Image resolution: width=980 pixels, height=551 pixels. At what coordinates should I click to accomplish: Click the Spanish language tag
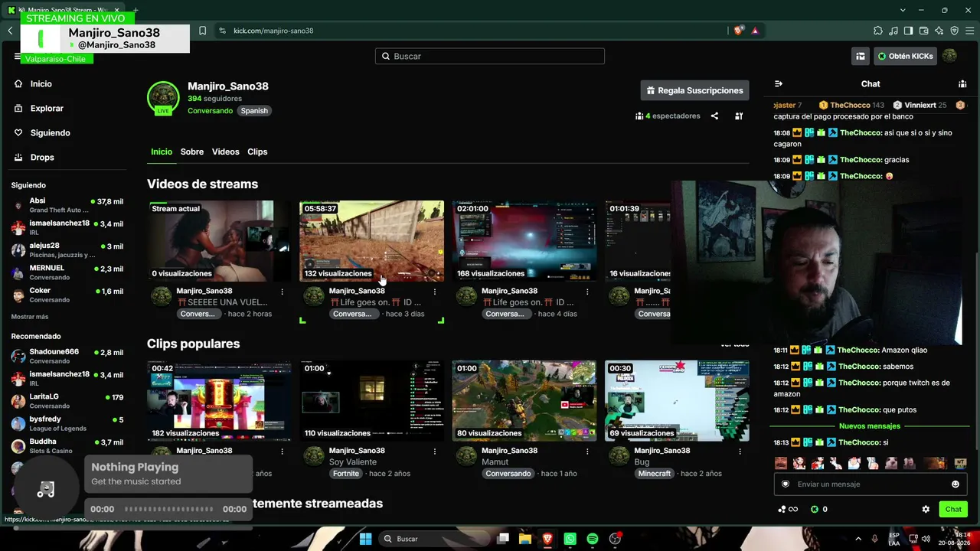point(254,111)
